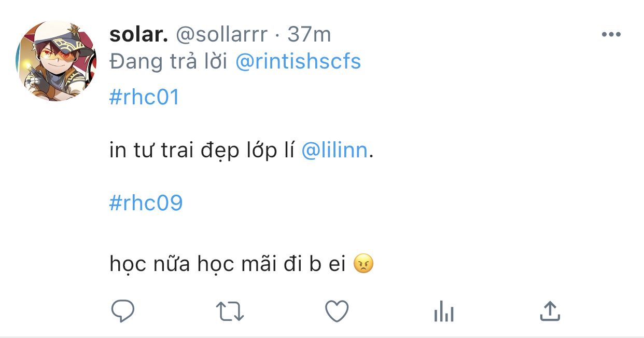Click the period right after @lilinn
The width and height of the screenshot is (644, 338).
(x=371, y=154)
